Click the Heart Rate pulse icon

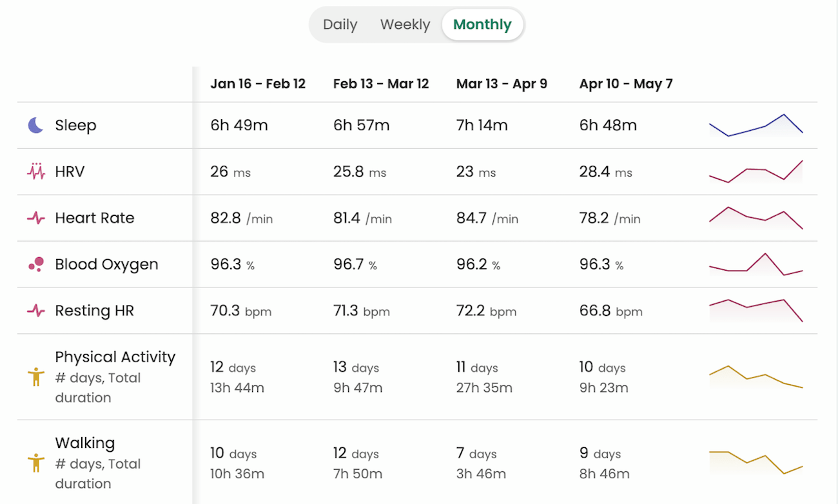pos(36,218)
